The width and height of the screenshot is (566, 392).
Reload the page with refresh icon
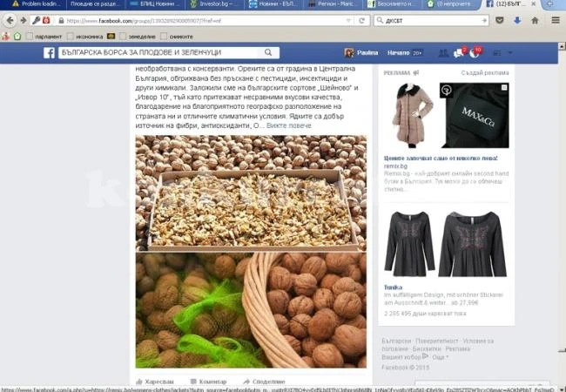(x=361, y=21)
